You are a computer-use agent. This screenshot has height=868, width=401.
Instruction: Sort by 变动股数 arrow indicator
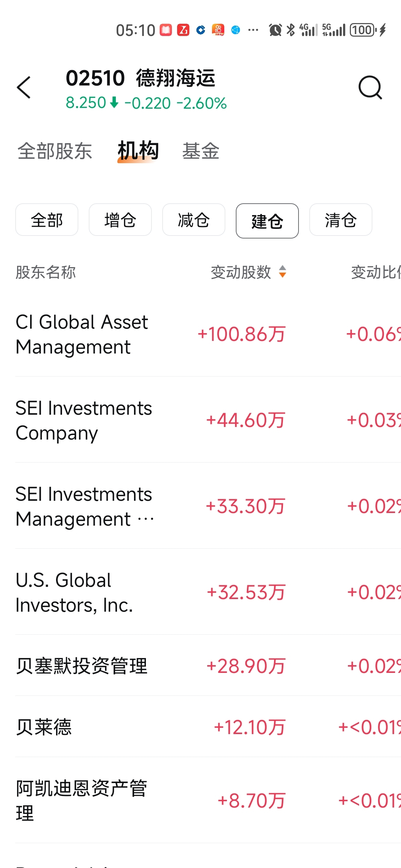(283, 272)
